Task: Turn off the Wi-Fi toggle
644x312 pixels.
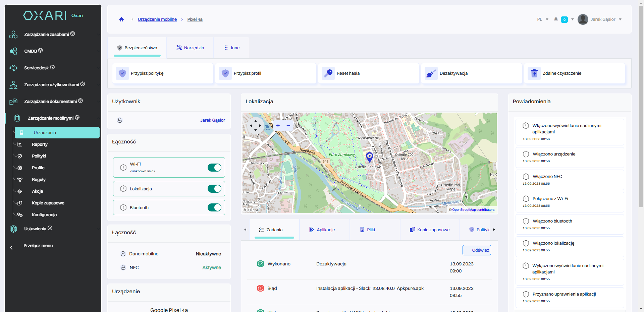Action: [214, 168]
